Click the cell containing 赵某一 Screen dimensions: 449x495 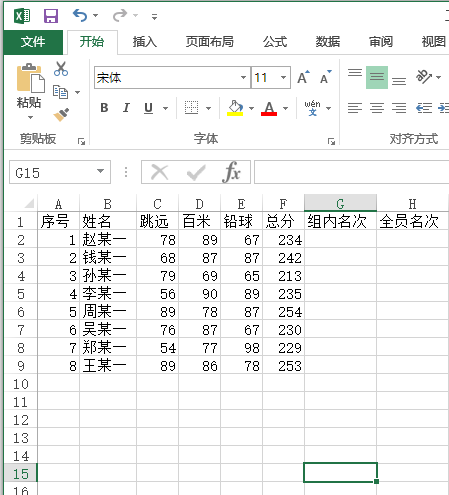coord(108,239)
